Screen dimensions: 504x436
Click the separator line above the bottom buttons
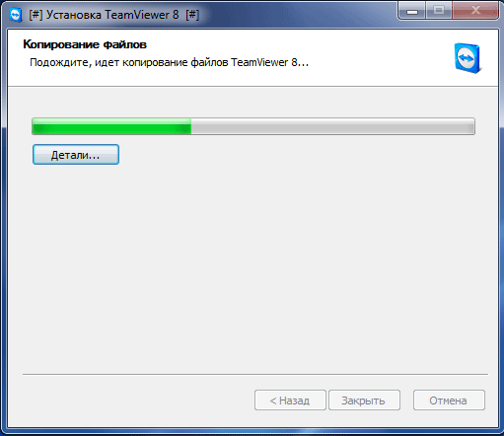(255, 374)
